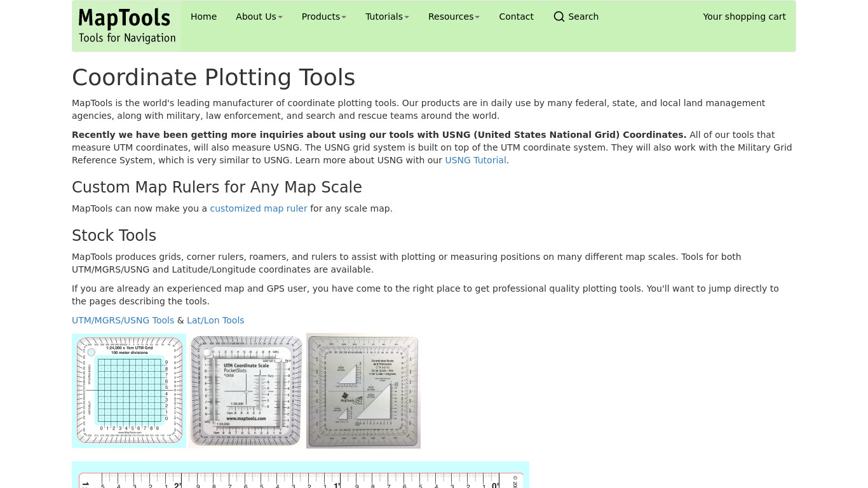The image size is (868, 488).
Task: Select the 1:24,000 UTM Grid tool image
Action: tap(129, 391)
